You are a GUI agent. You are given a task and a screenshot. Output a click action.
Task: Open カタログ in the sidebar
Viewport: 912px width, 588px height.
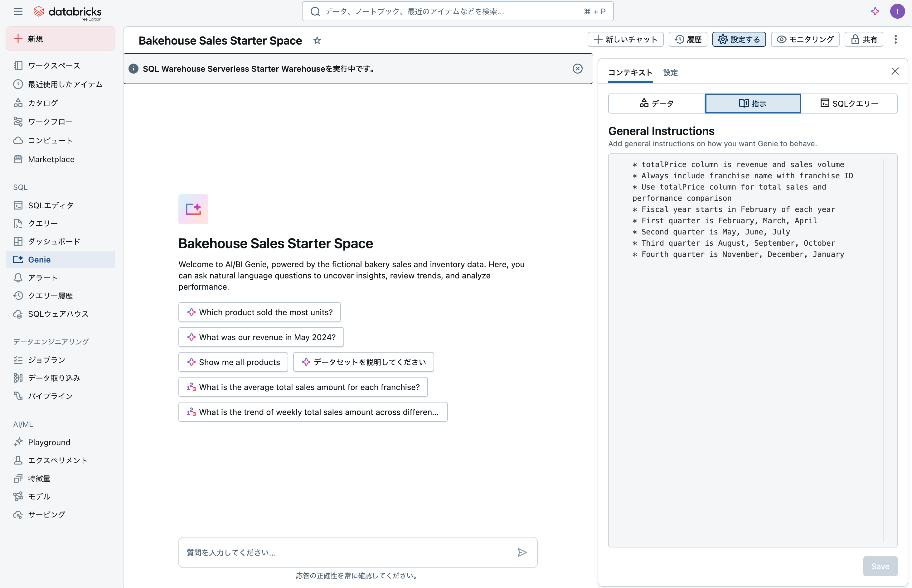point(60,103)
